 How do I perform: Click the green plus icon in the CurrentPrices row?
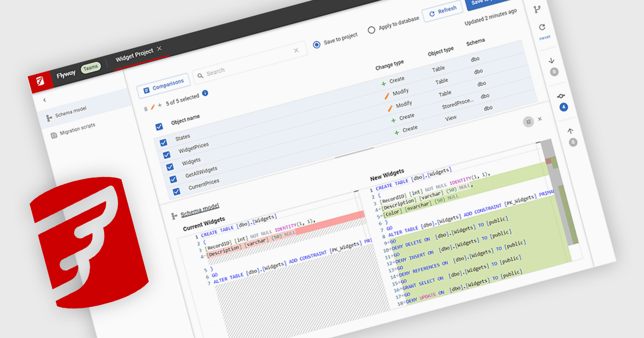tap(397, 132)
